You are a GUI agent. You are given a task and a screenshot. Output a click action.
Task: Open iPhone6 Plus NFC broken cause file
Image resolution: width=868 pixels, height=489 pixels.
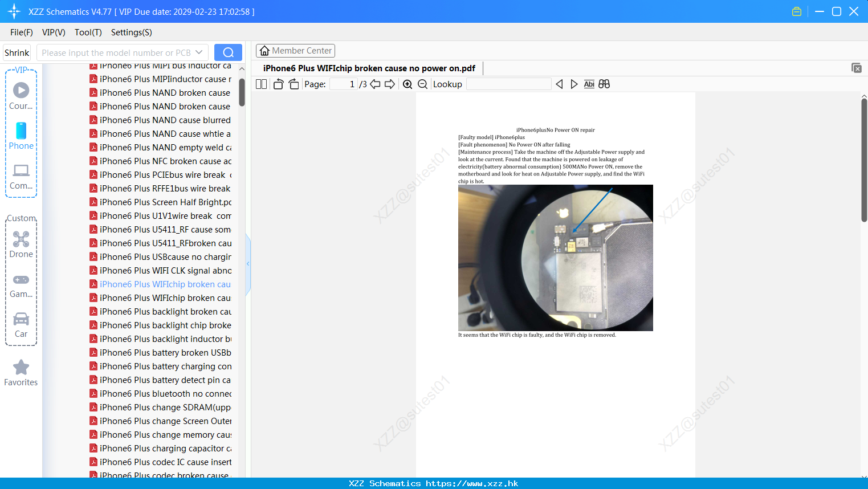(166, 161)
